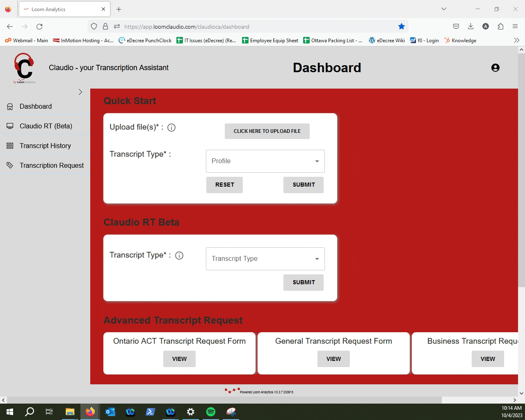Click the Claudio logo in the header
Viewport: 525px width, 420px height.
pos(25,68)
